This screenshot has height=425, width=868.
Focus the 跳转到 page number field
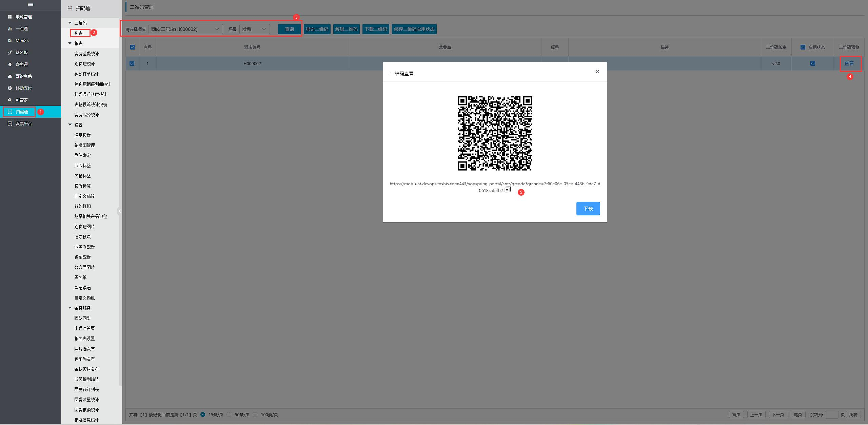click(831, 414)
